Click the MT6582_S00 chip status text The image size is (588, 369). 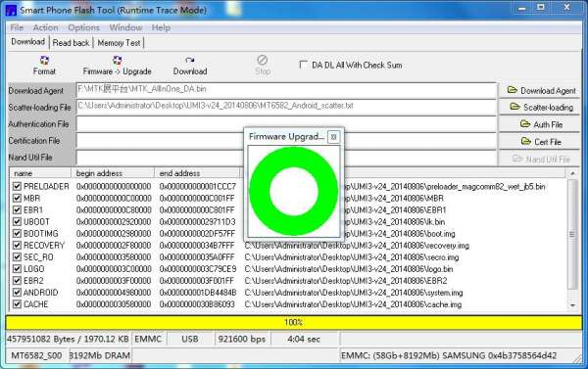pyautogui.click(x=36, y=355)
